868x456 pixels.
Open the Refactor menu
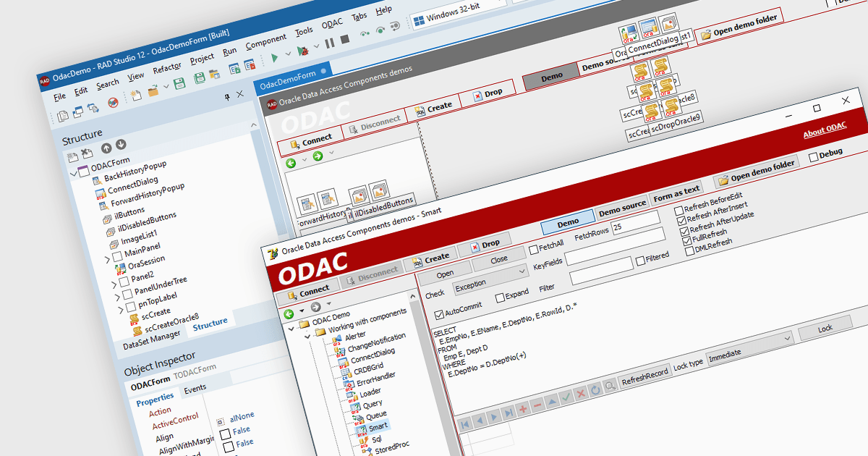pyautogui.click(x=167, y=69)
